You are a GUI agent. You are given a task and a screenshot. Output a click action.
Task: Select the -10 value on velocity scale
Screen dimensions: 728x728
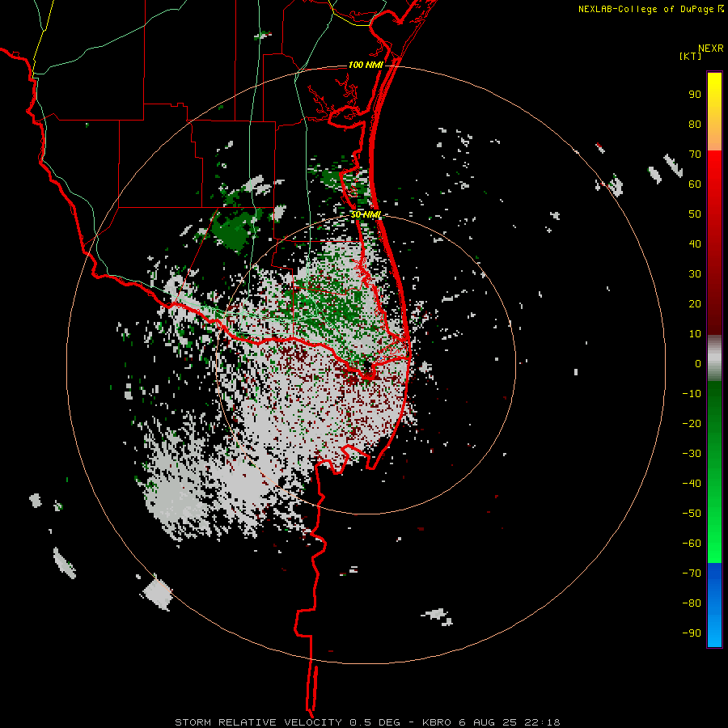(692, 394)
